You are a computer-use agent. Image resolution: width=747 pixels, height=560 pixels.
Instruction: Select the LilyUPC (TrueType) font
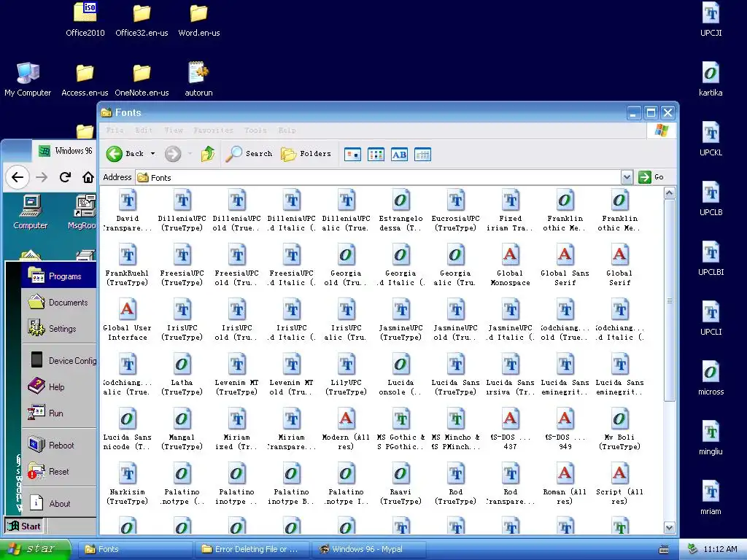(347, 374)
